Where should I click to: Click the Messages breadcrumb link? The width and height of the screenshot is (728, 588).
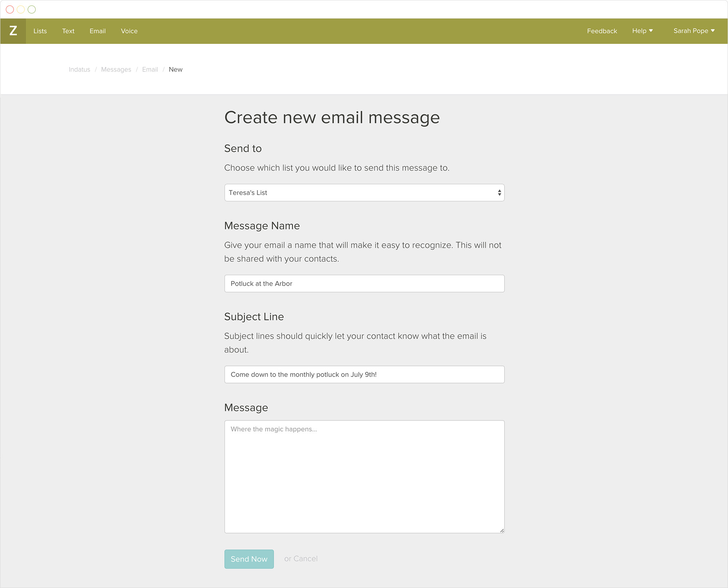pos(116,70)
